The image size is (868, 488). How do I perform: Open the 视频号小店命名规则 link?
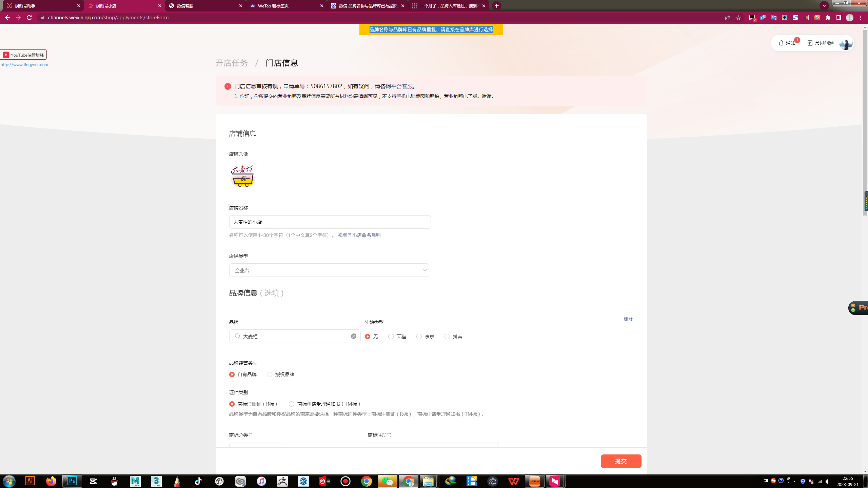pyautogui.click(x=359, y=235)
